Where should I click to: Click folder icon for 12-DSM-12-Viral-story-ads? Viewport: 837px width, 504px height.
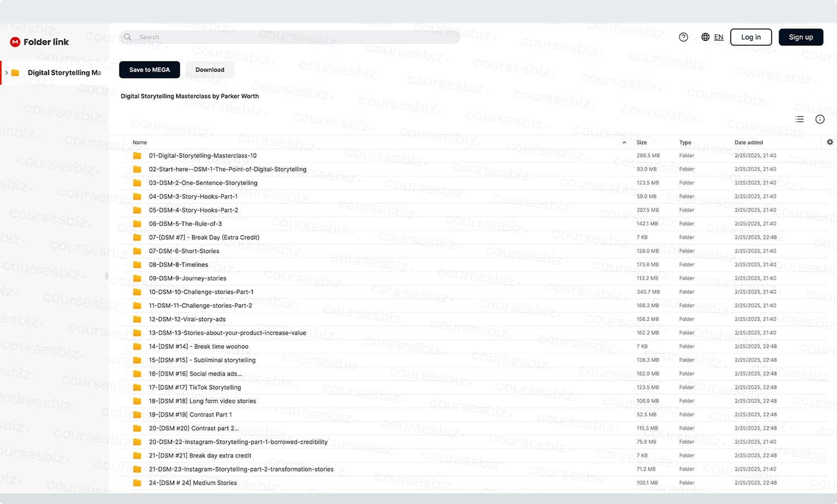pyautogui.click(x=137, y=319)
